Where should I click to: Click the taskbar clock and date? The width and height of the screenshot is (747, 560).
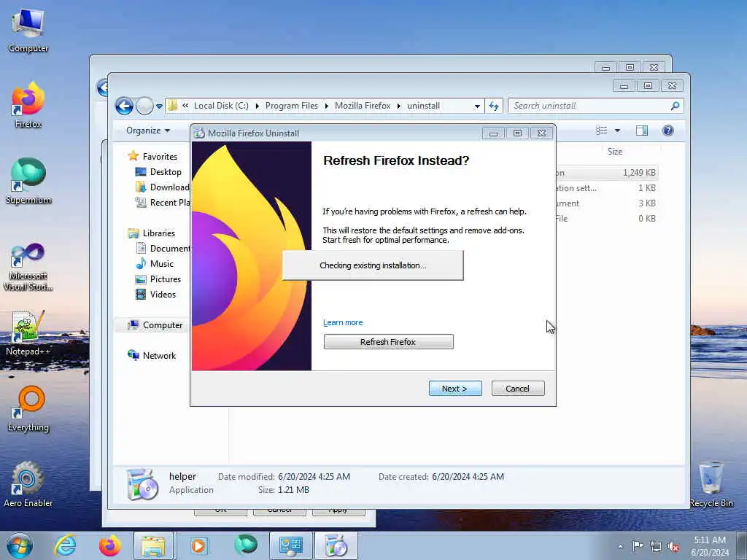coord(709,546)
